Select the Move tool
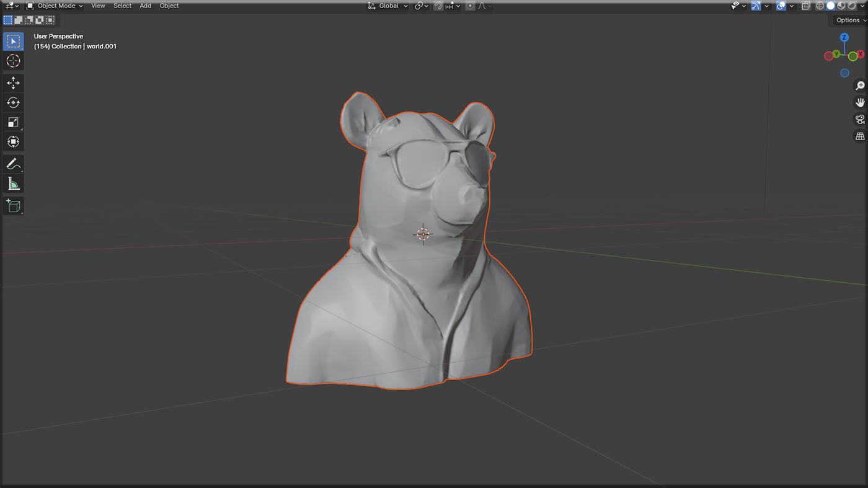This screenshot has width=868, height=488. pyautogui.click(x=13, y=82)
